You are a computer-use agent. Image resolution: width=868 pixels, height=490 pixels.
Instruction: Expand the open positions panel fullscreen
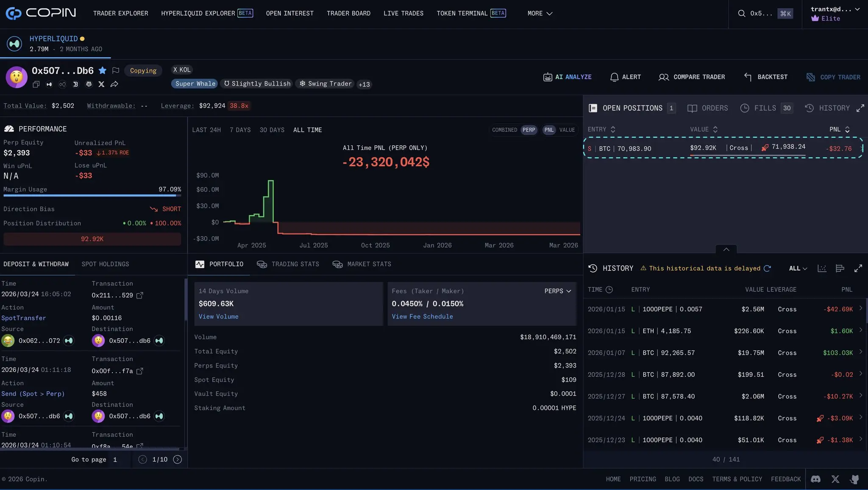tap(860, 108)
